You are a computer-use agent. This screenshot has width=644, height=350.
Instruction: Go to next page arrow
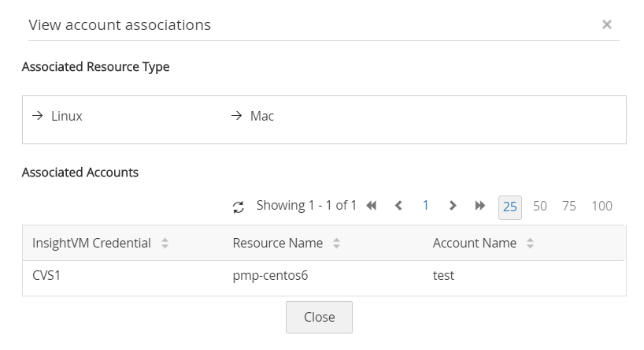pos(453,206)
